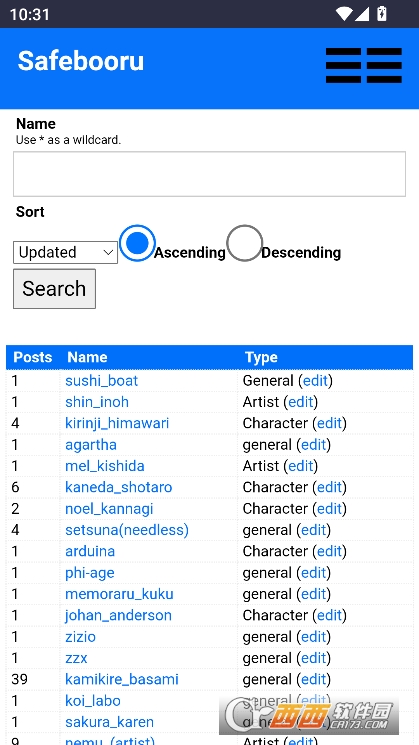
Task: Open the right hamburger menu icon
Action: 384,66
